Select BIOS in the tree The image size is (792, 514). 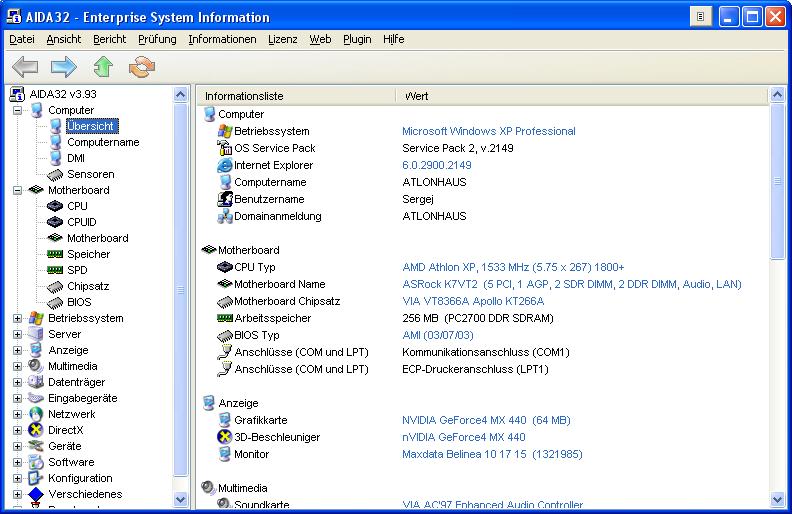click(79, 302)
